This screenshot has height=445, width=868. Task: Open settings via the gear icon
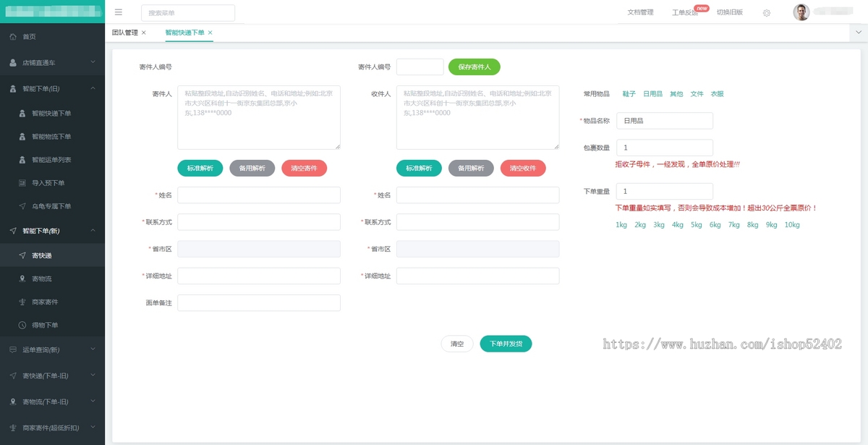coord(767,13)
